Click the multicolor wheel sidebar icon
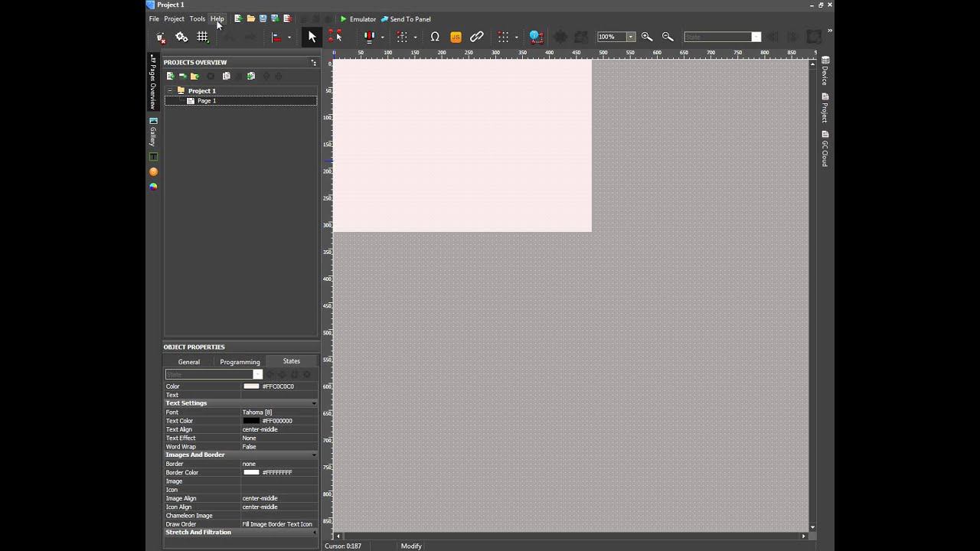The image size is (980, 551). click(153, 187)
